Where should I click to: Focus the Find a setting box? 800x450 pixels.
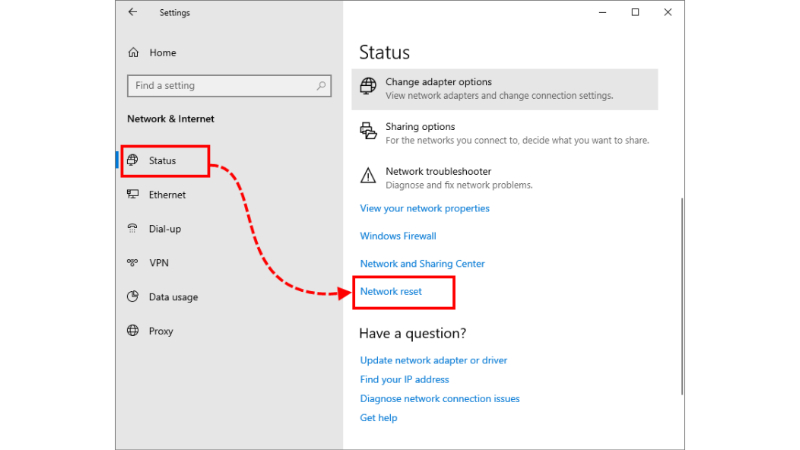[229, 86]
